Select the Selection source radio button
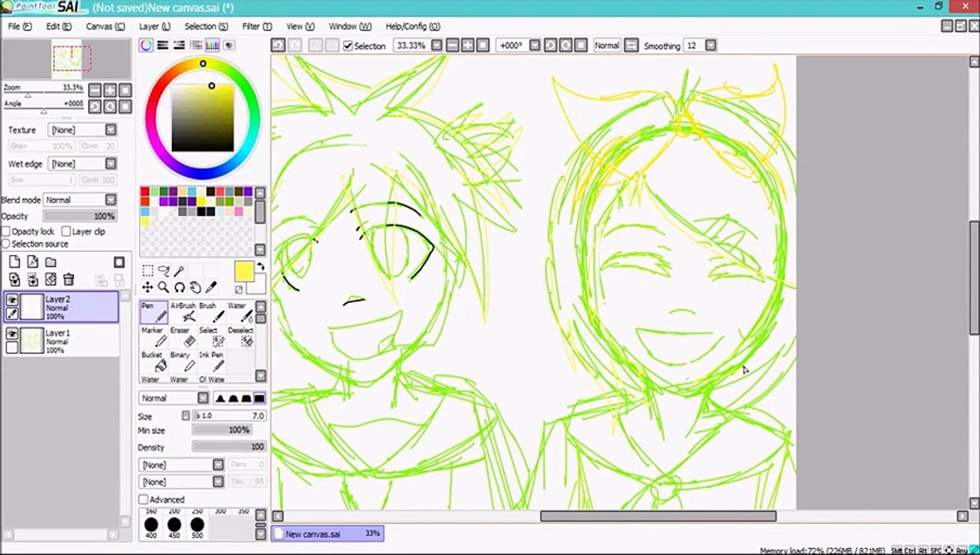The image size is (980, 555). (x=6, y=244)
